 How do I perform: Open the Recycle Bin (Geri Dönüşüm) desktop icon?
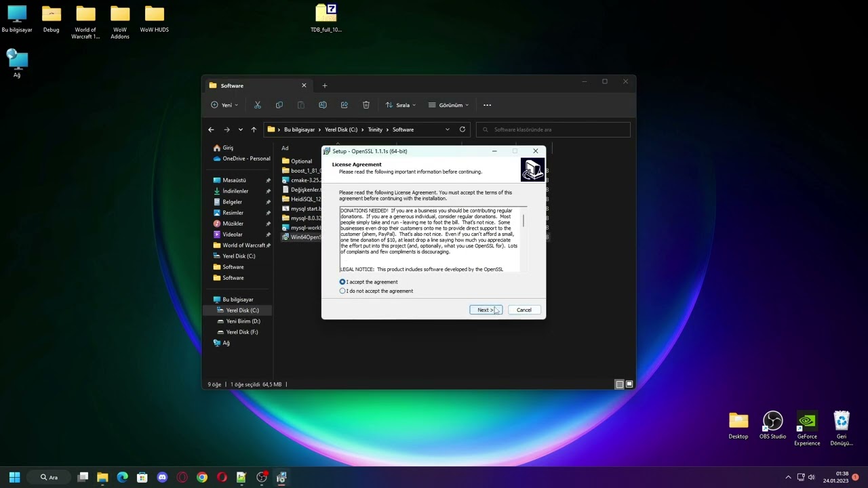842,428
